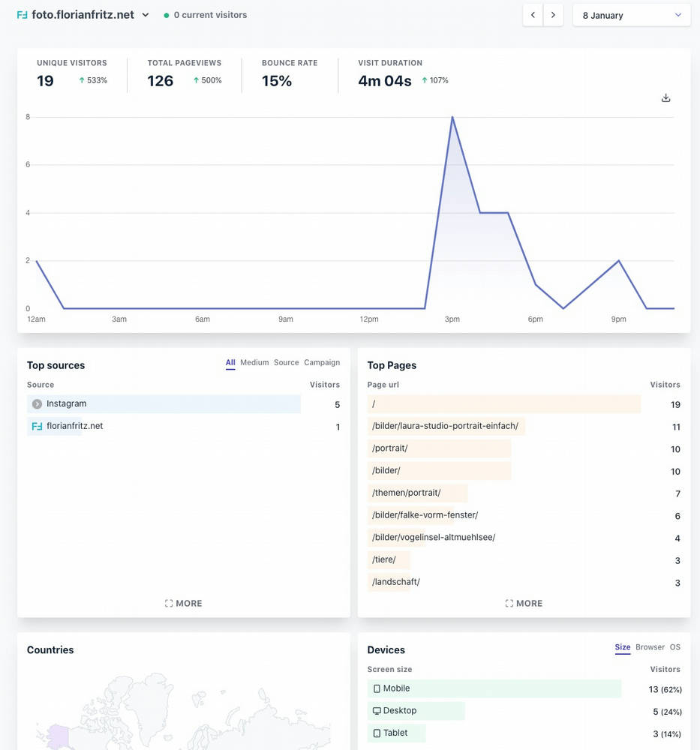Toggle the All filter in Top sources
700x750 pixels.
click(230, 362)
